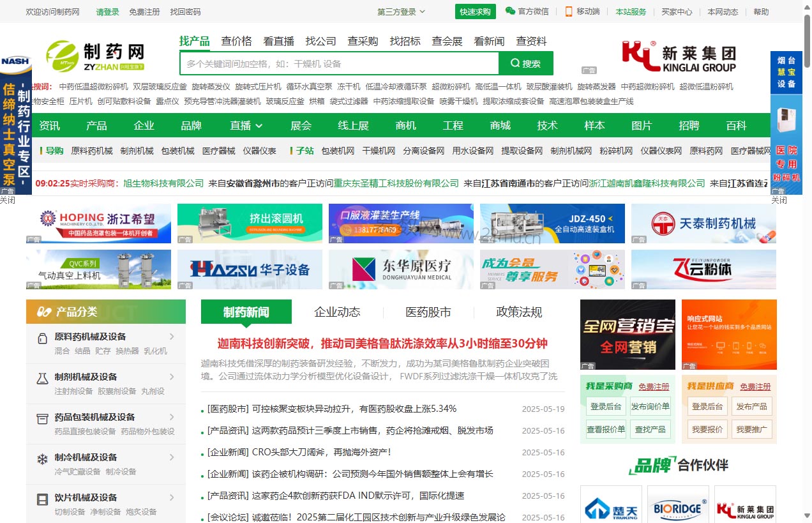
Task: Click the WeChat 官方微信 icon
Action: (510, 11)
